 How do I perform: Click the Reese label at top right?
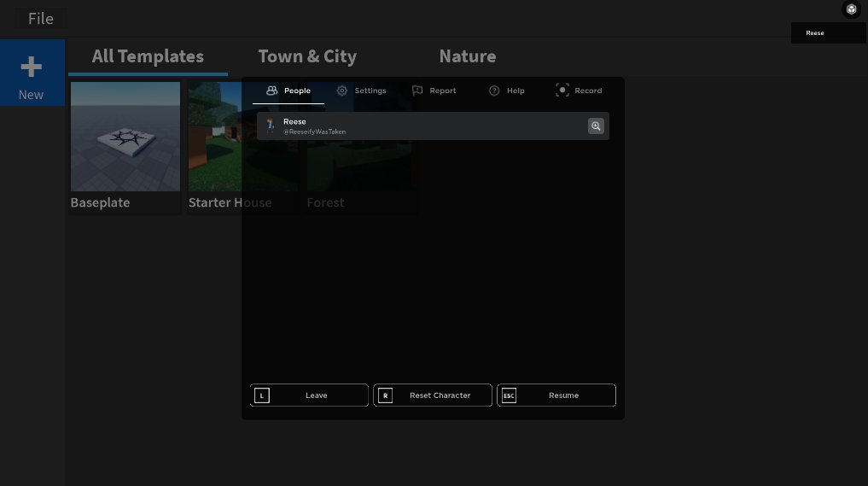pos(815,32)
